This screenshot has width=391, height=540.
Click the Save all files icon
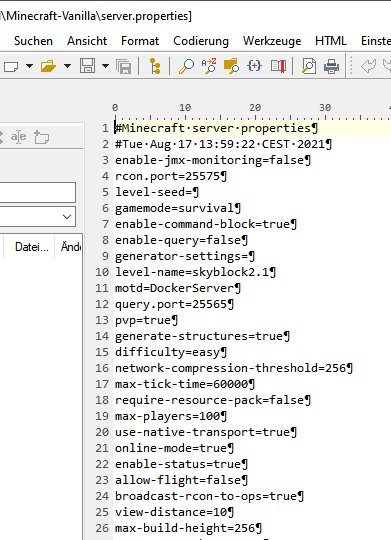124,66
